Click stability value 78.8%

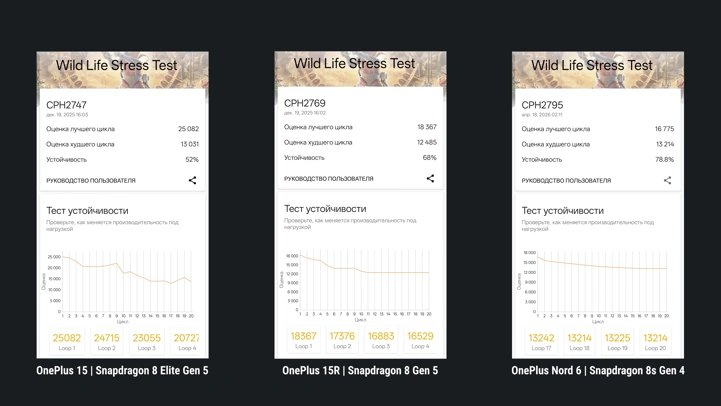click(664, 160)
